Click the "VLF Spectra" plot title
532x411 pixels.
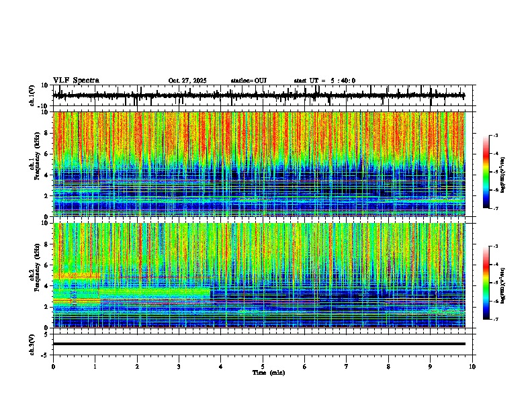76,81
